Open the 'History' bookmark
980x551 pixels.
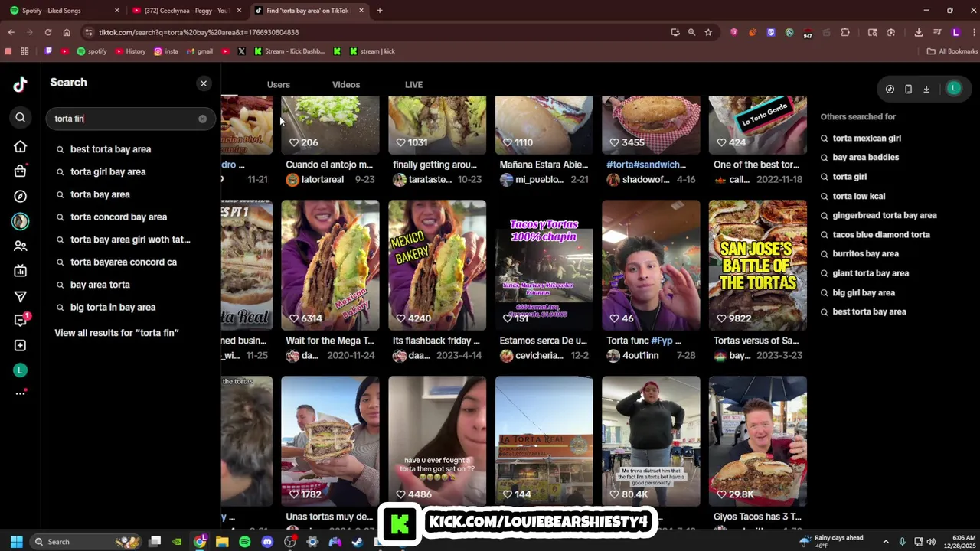130,51
